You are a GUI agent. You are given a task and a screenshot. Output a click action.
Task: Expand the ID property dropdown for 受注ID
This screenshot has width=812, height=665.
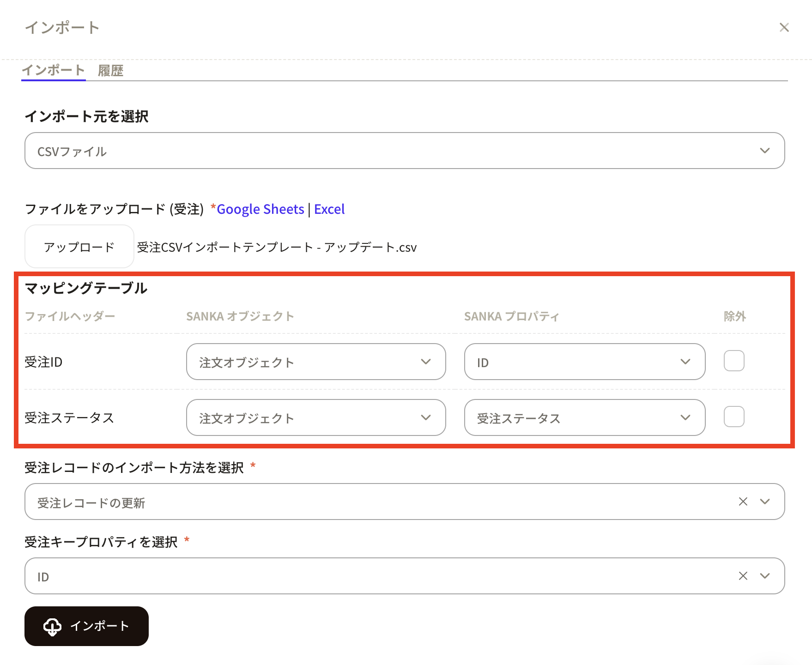pyautogui.click(x=584, y=362)
